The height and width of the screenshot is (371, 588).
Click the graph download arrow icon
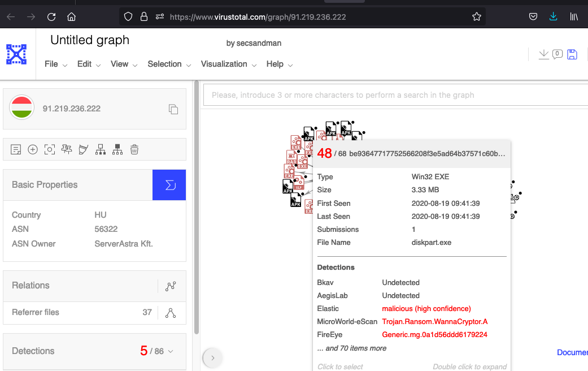543,54
